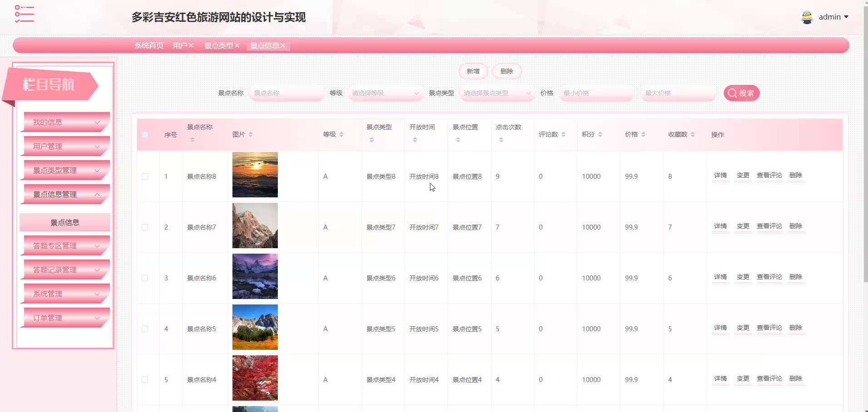Image resolution: width=868 pixels, height=412 pixels.
Task: Click 变更 for 景点名称8
Action: [x=743, y=176]
